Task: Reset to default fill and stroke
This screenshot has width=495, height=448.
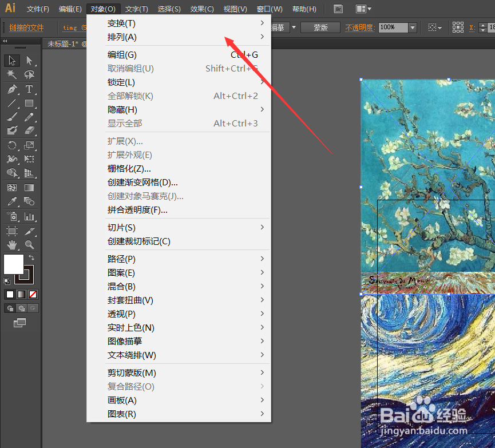Action: coord(7,281)
